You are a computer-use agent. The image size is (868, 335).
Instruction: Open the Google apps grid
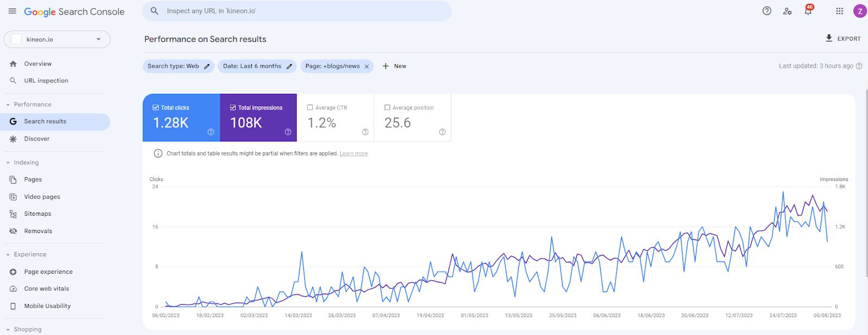click(x=839, y=11)
